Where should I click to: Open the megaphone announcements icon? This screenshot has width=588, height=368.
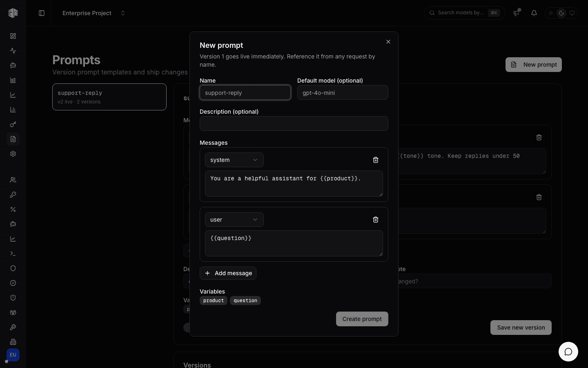click(x=517, y=13)
